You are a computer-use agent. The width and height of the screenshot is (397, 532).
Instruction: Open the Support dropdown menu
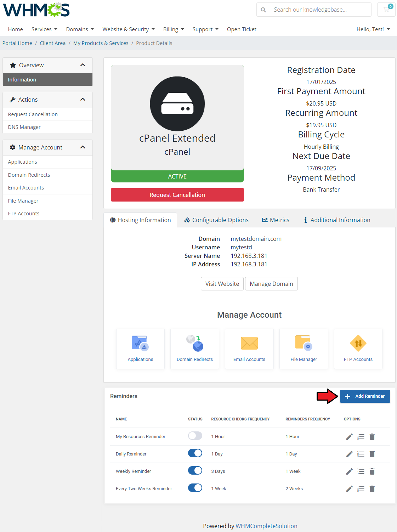(205, 29)
